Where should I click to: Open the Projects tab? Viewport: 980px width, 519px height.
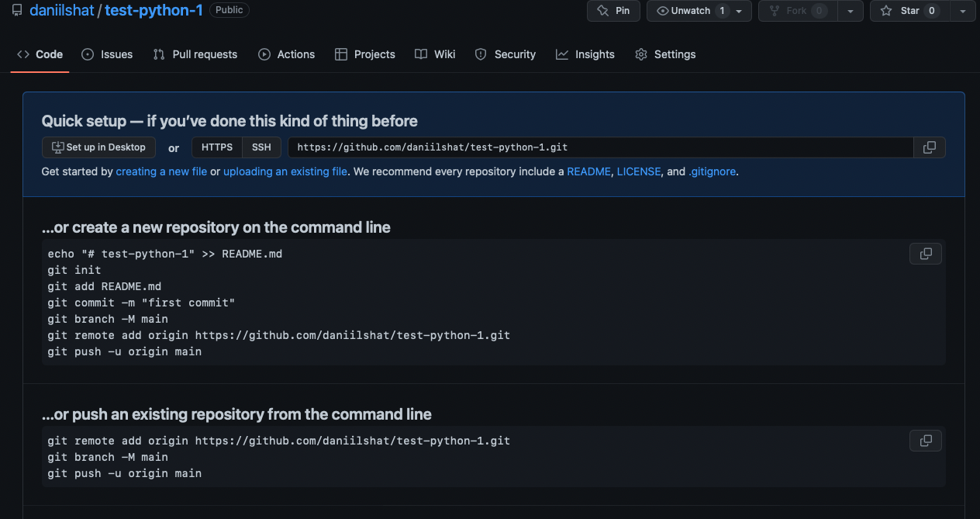pyautogui.click(x=364, y=54)
